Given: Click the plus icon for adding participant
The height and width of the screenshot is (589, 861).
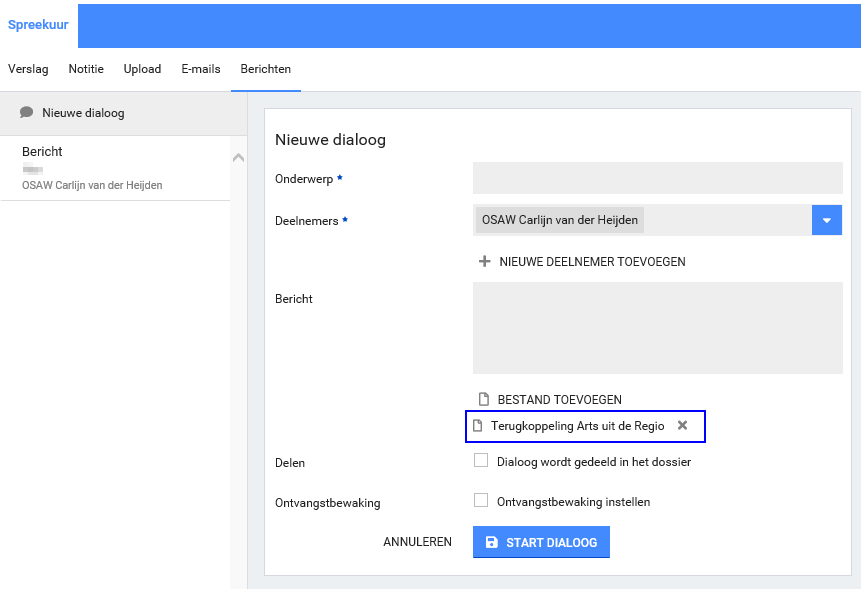Looking at the screenshot, I should pos(485,261).
